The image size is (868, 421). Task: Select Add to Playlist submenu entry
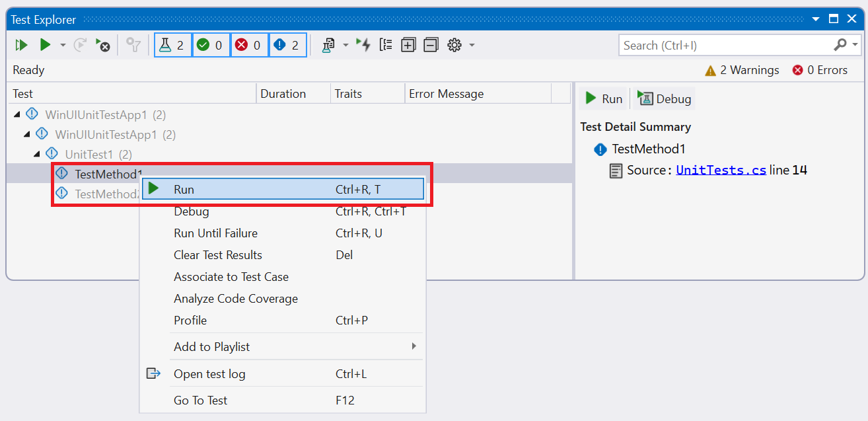point(211,346)
